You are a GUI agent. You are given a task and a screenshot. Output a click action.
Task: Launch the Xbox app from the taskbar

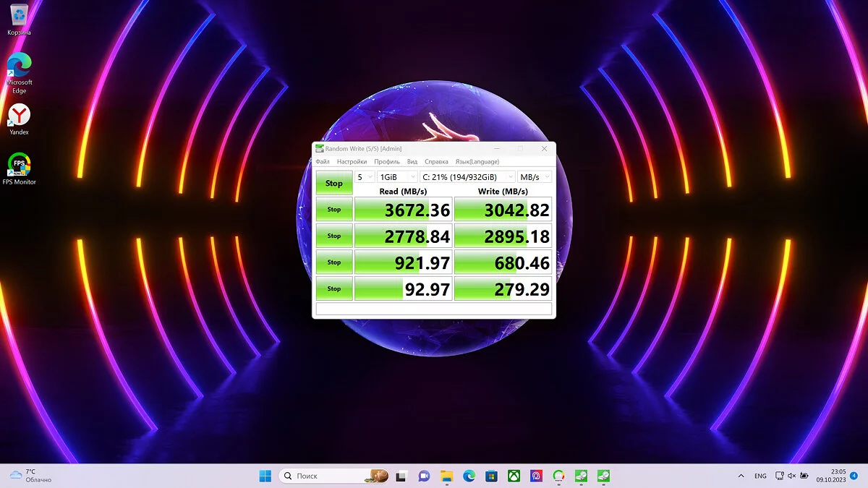click(x=514, y=476)
